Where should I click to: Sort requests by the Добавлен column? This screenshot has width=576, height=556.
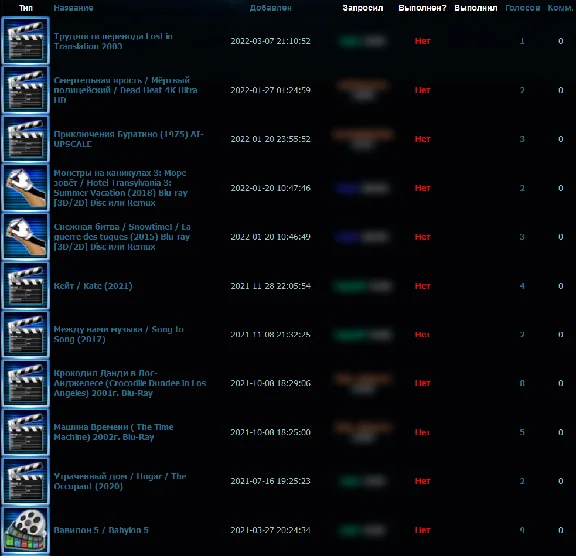pos(270,8)
